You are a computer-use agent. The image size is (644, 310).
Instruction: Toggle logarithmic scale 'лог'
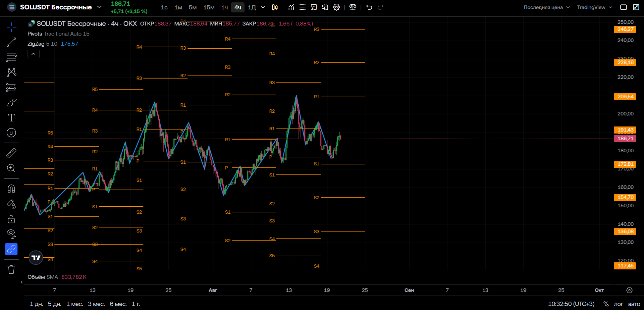point(618,304)
